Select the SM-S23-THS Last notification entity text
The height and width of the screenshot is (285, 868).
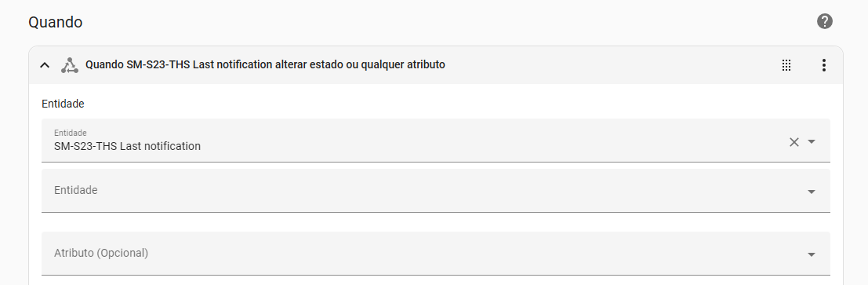pyautogui.click(x=127, y=146)
